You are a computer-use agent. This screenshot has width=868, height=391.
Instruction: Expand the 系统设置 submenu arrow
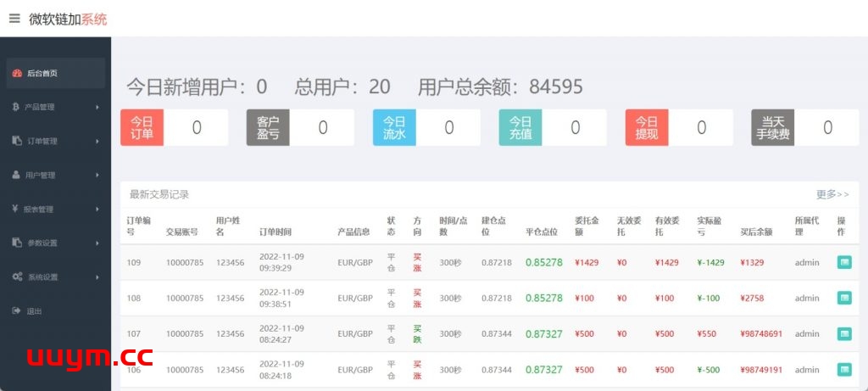point(97,277)
